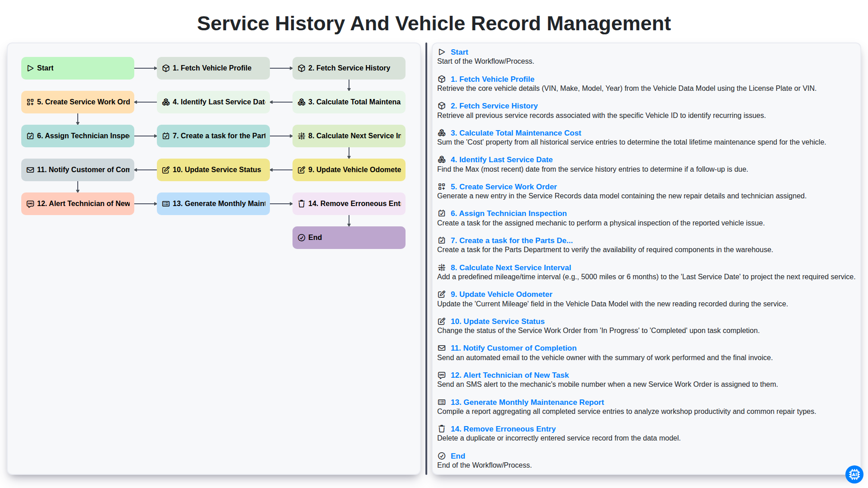Click the edit icon in Update Vehicle Odometer node
The width and height of the screenshot is (868, 488).
[302, 170]
